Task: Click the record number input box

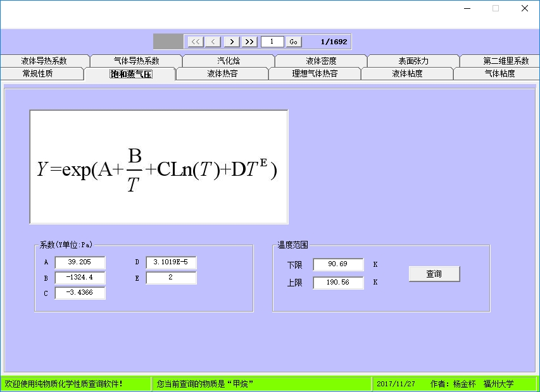Action: pos(272,42)
